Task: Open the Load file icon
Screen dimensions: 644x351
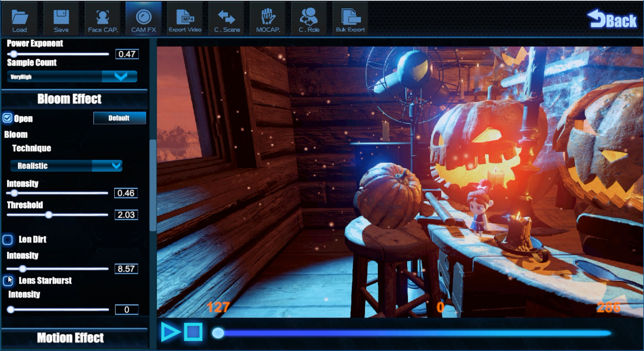Action: click(x=20, y=18)
